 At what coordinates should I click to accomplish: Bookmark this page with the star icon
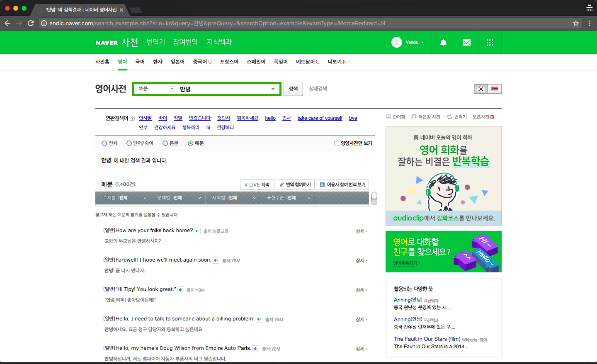tap(576, 23)
